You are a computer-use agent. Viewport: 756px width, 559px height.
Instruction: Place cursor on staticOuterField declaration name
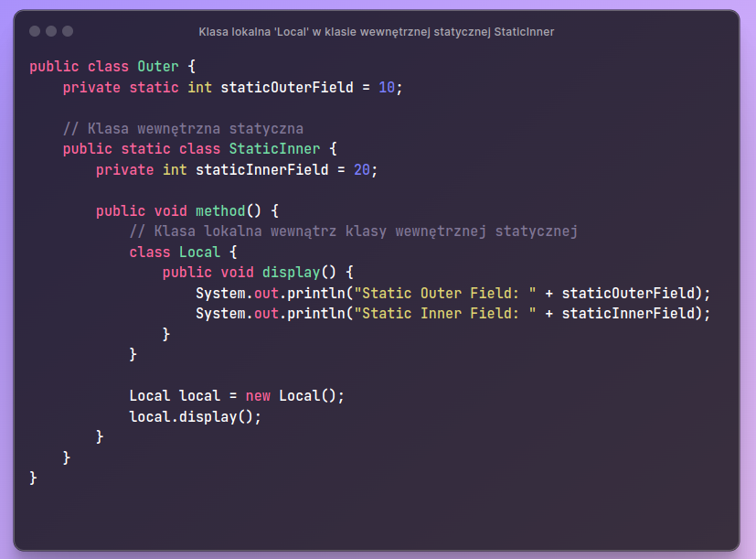point(287,88)
